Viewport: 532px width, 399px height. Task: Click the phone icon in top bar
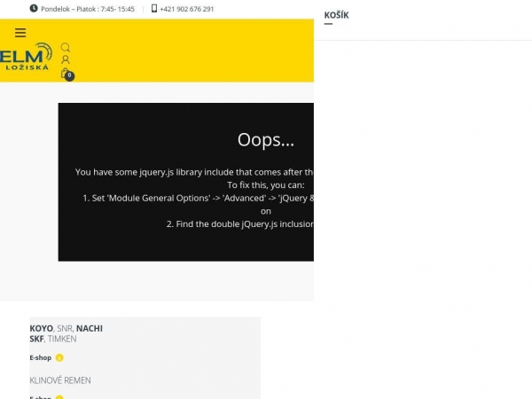click(154, 9)
